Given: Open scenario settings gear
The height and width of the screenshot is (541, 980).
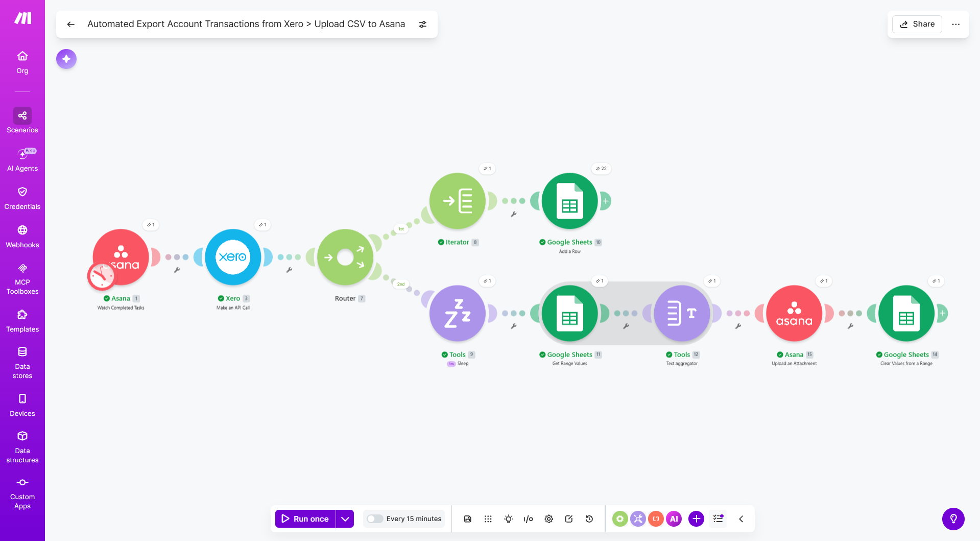Looking at the screenshot, I should 548,519.
